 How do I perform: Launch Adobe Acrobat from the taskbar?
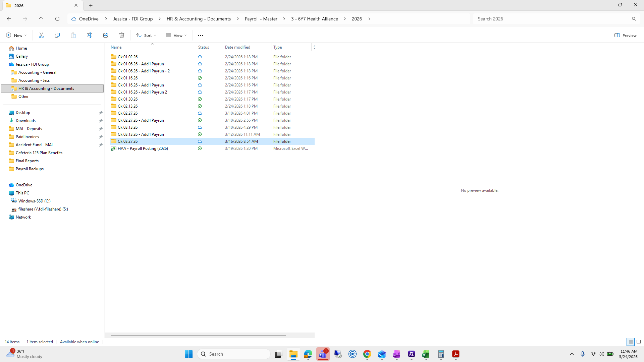point(456,354)
